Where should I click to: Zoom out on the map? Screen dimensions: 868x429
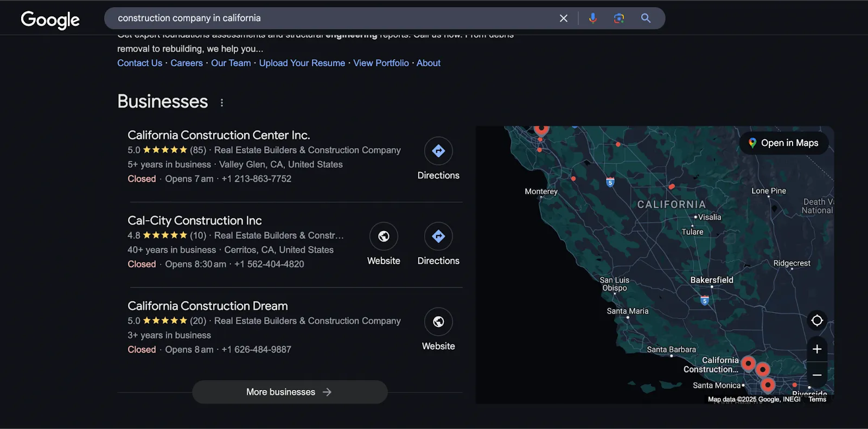click(817, 375)
